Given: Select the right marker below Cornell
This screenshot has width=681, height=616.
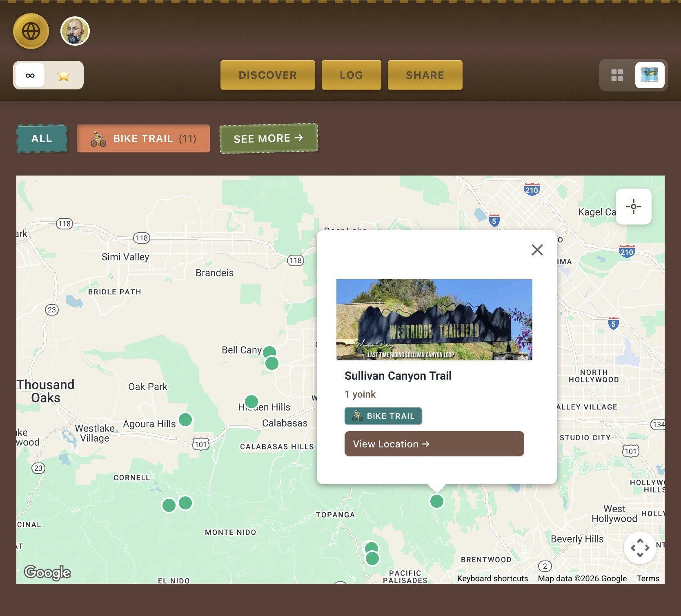Looking at the screenshot, I should pos(185,503).
